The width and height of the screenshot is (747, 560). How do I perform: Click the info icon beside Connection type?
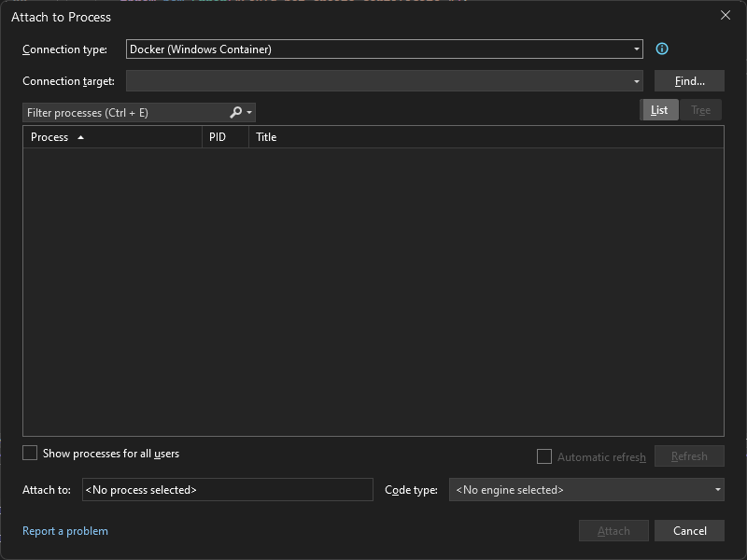662,49
